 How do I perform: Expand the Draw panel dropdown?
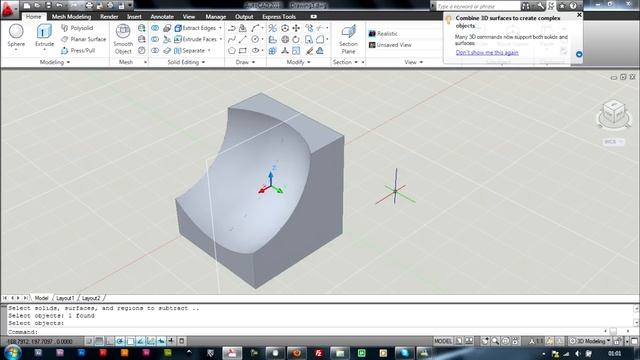click(245, 62)
